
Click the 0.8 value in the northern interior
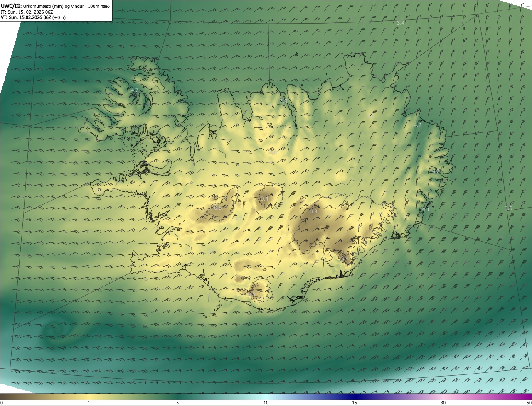click(x=273, y=153)
